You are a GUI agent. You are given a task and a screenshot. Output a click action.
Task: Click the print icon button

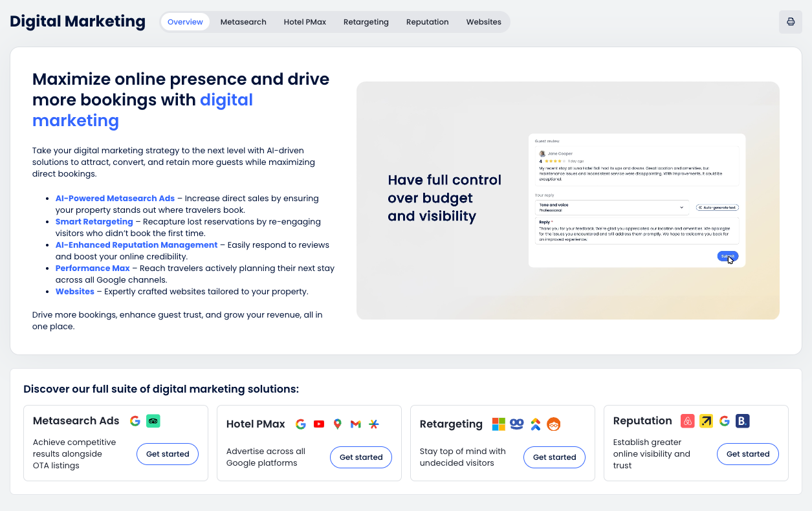coord(790,22)
